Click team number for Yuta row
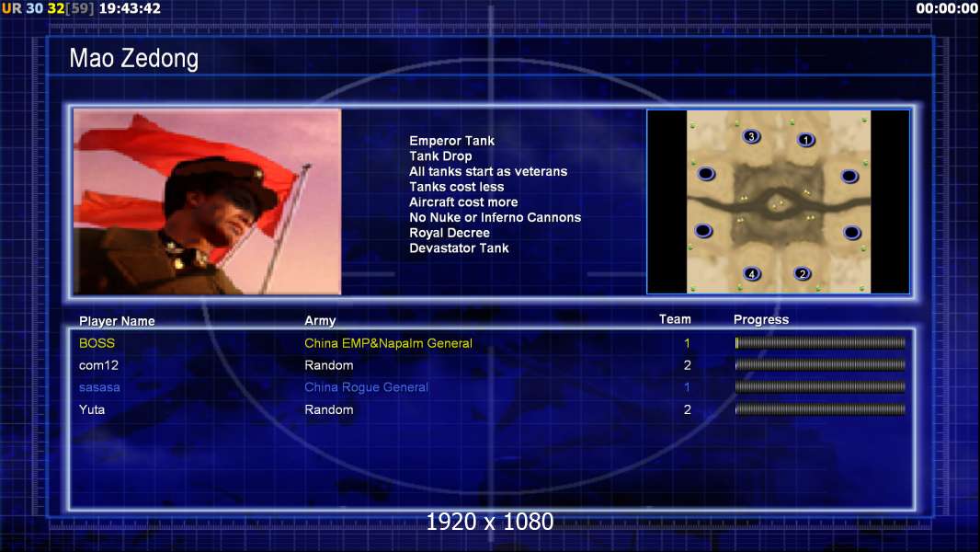The image size is (980, 552). tap(687, 409)
